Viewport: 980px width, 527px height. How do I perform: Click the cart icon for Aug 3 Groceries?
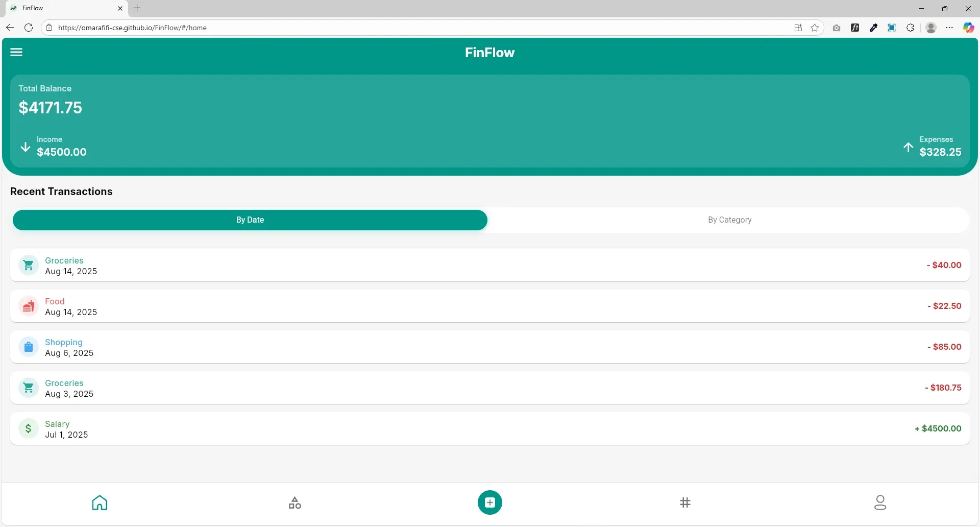pos(29,388)
